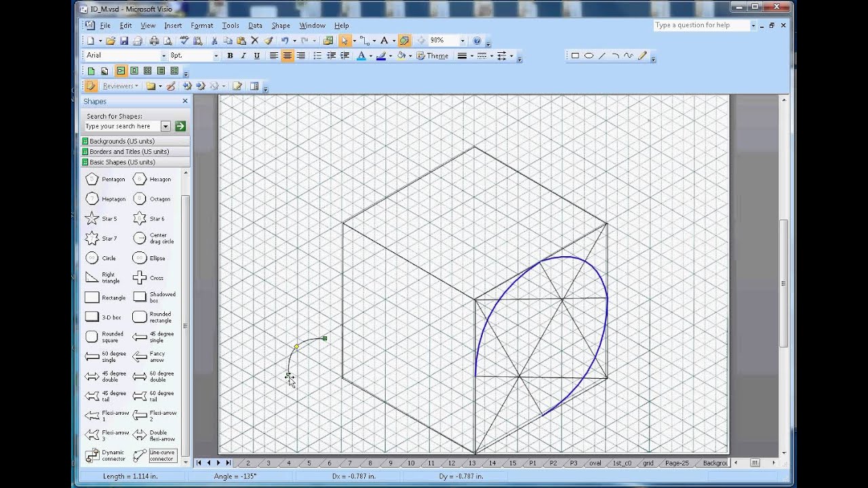
Task: Toggle Align Left
Action: coord(273,56)
